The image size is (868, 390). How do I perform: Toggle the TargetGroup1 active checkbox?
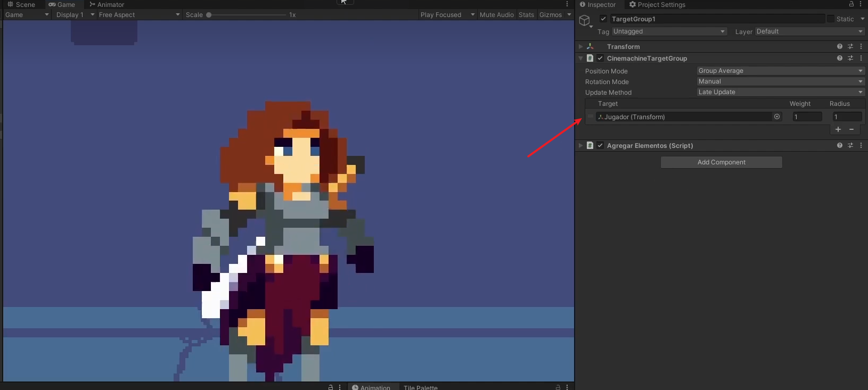pos(603,19)
